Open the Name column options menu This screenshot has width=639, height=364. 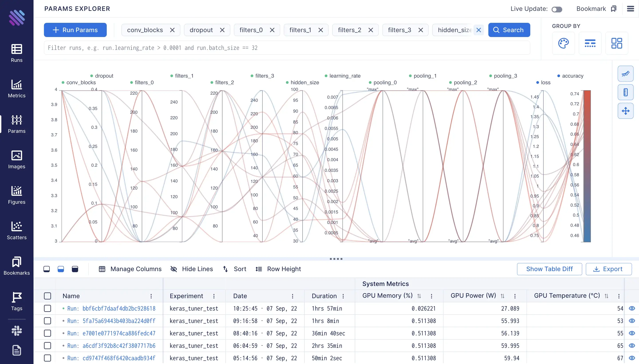click(151, 296)
